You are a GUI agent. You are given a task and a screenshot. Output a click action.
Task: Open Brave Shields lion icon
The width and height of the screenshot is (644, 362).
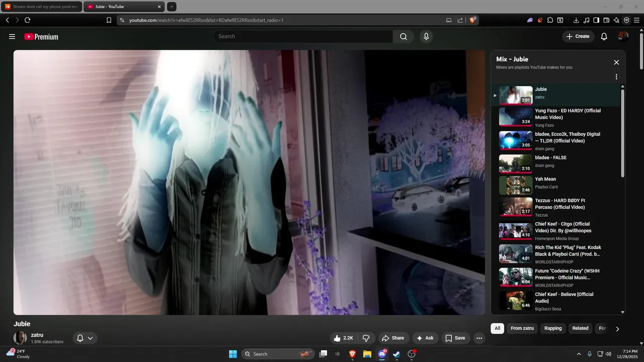tap(472, 20)
